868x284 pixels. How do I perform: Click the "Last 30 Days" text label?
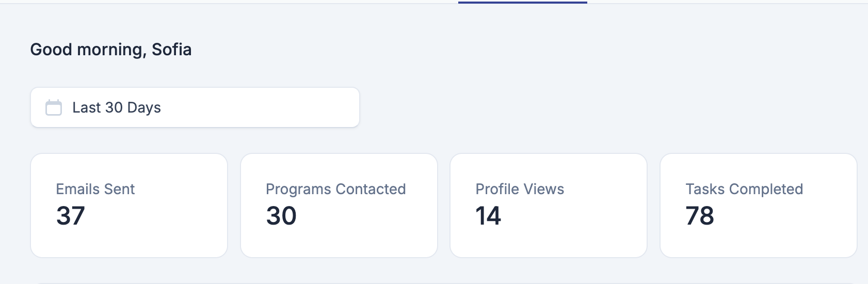117,107
